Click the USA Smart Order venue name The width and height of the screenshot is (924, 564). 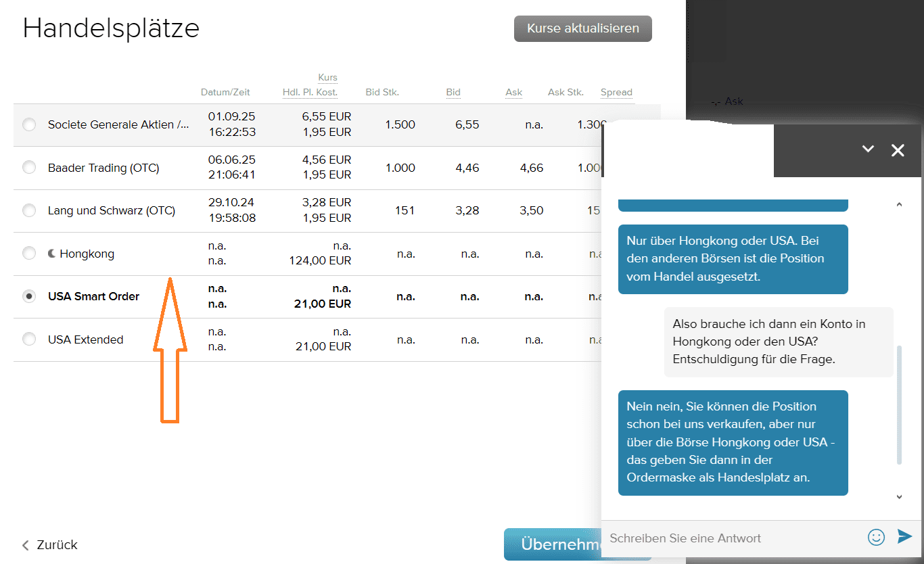pos(93,296)
